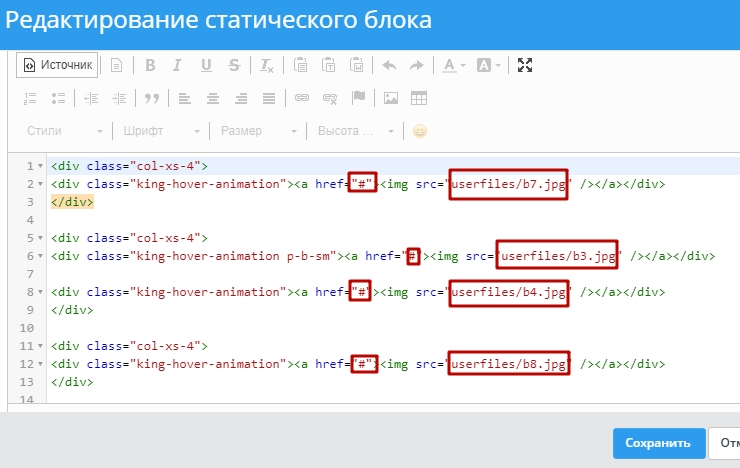The width and height of the screenshot is (740, 468).
Task: Click the maximize editor icon
Action: point(526,65)
